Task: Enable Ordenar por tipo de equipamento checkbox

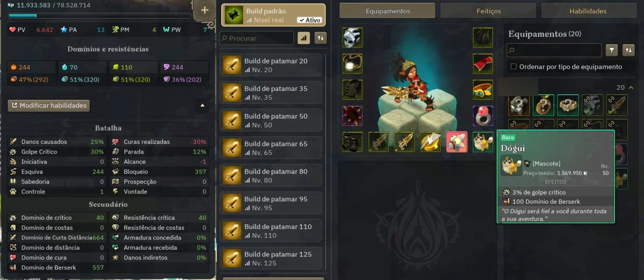Action: tap(513, 67)
